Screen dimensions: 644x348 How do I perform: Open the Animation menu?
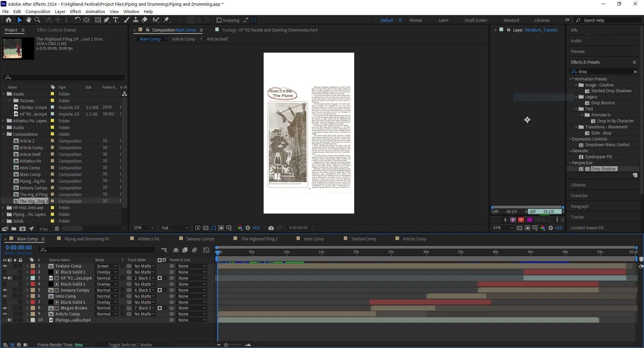click(95, 11)
